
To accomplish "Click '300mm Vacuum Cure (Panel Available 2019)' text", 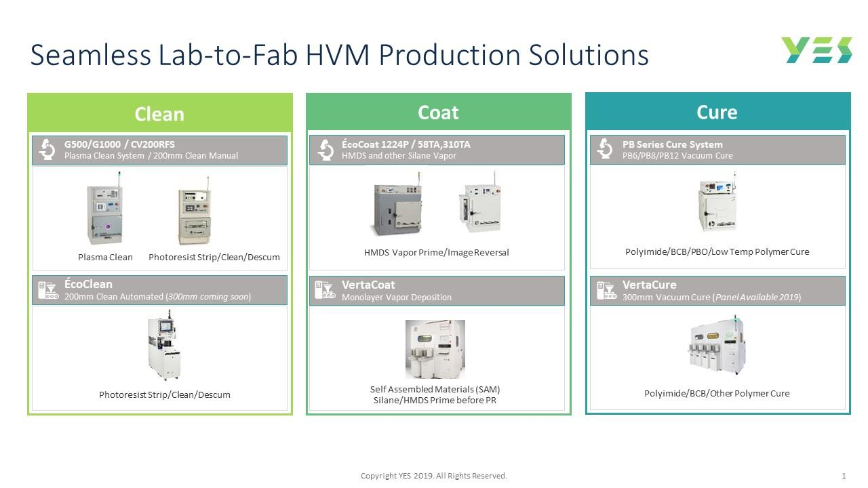I will pyautogui.click(x=712, y=297).
